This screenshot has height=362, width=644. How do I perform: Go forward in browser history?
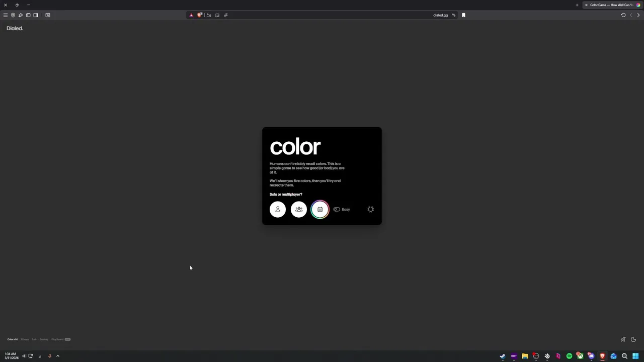point(638,15)
